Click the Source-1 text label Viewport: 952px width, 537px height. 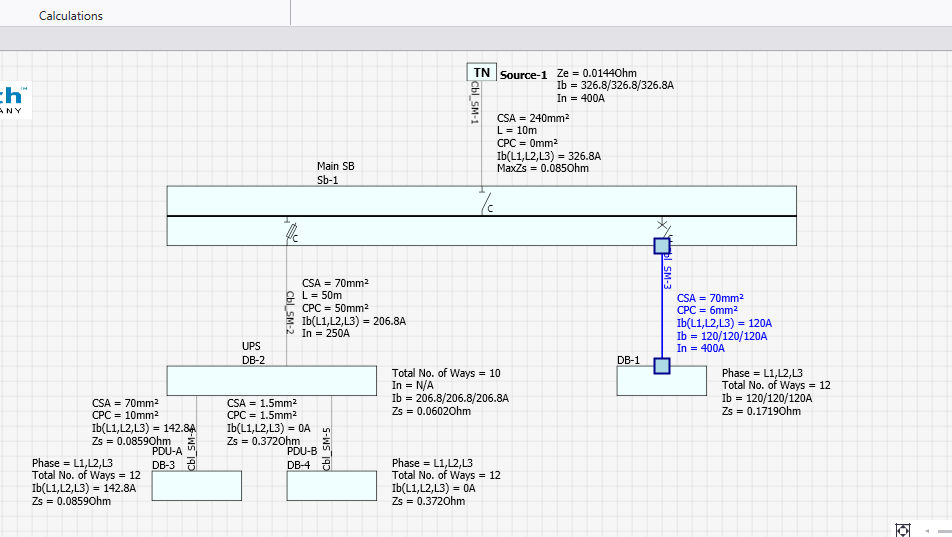[523, 75]
